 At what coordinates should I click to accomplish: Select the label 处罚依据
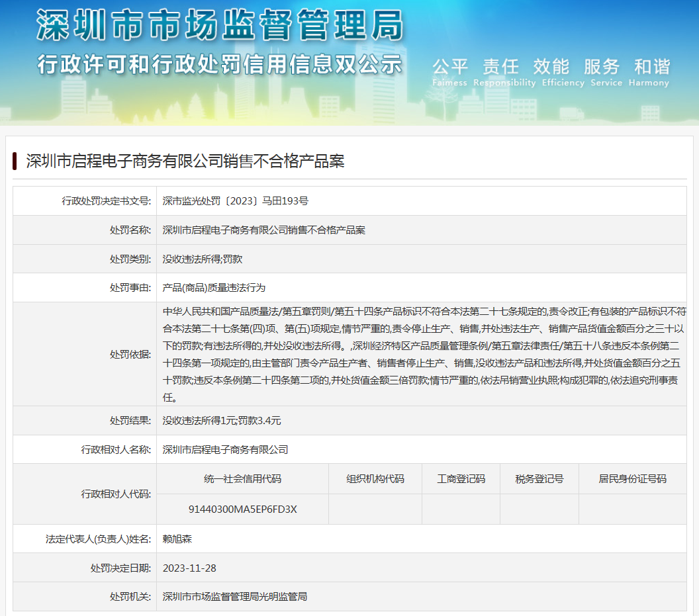point(130,355)
